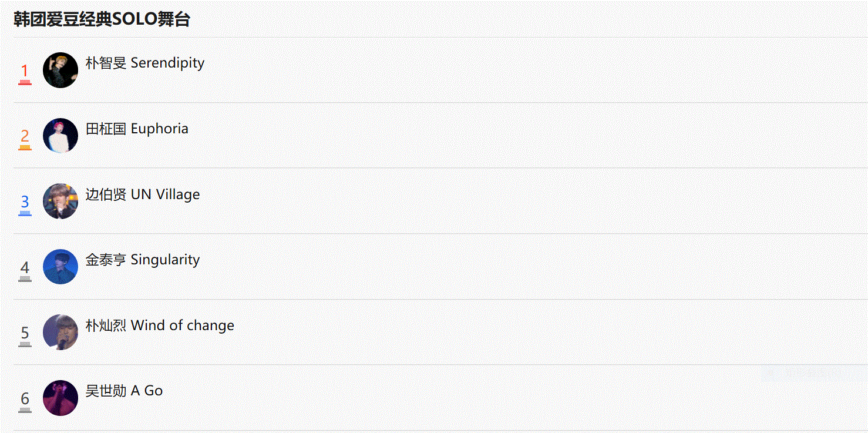Viewport: 868px width, 433px height.
Task: Open the 吴世勋 A Go entry text
Action: click(x=124, y=391)
